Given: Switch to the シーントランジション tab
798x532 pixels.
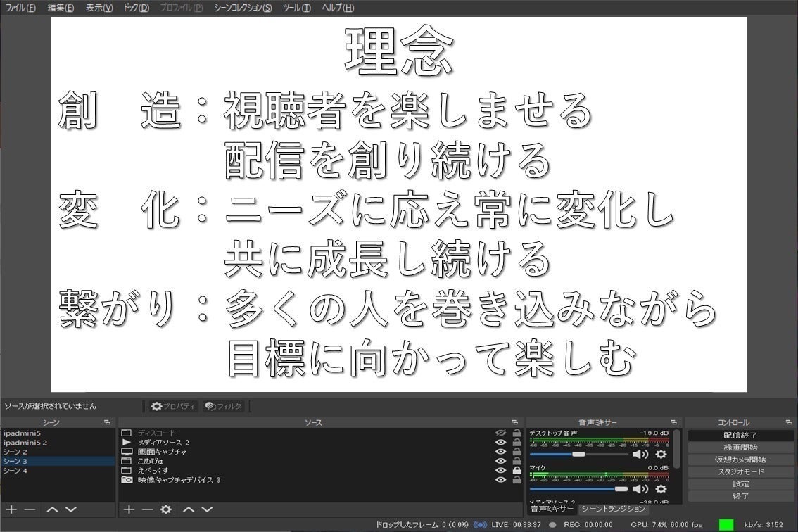Looking at the screenshot, I should [613, 509].
